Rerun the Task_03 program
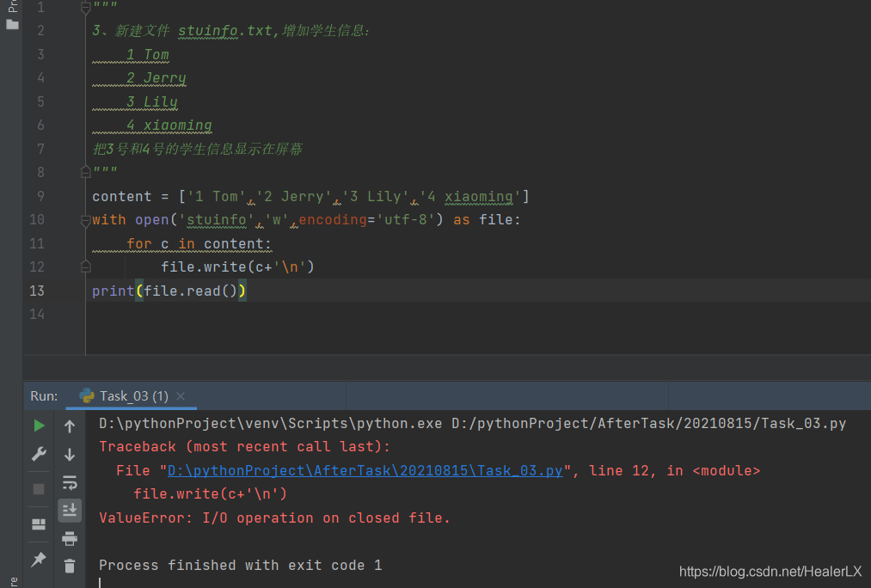This screenshot has width=871, height=588. point(38,425)
